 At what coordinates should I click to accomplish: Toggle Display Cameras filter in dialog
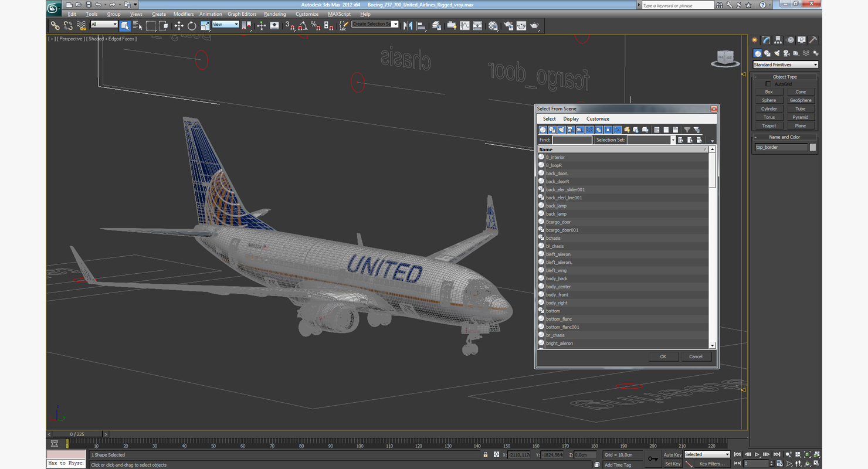coord(571,130)
